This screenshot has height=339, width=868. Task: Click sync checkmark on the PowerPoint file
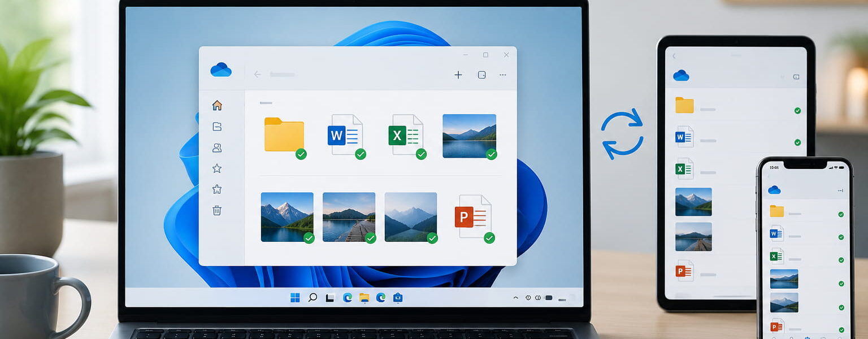[x=489, y=238]
